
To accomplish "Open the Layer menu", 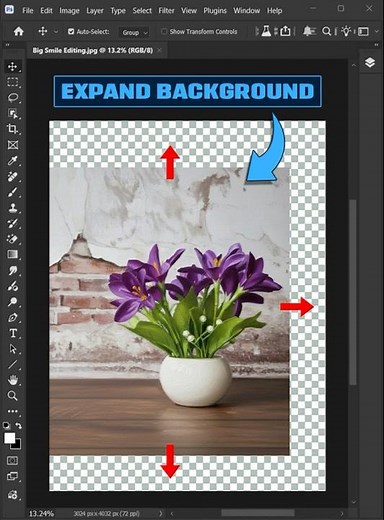I will click(x=95, y=11).
